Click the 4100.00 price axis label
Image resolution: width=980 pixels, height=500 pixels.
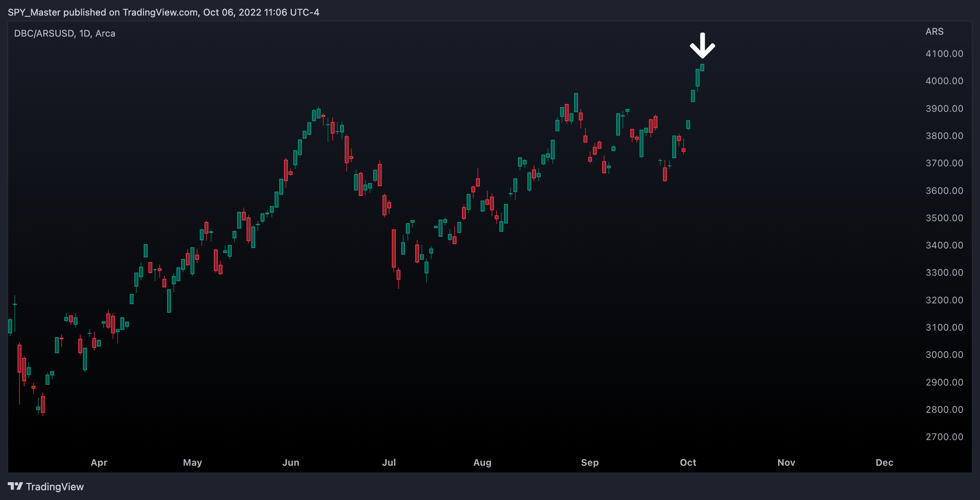click(944, 54)
